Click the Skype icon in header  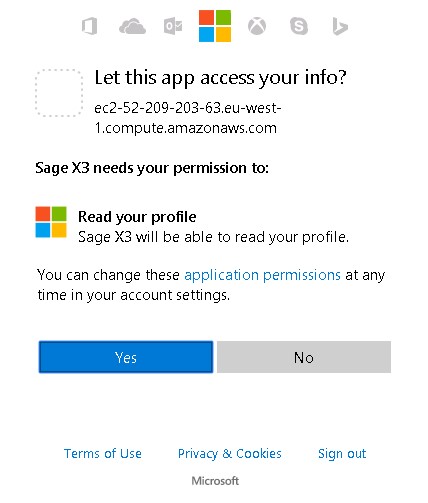(x=299, y=26)
